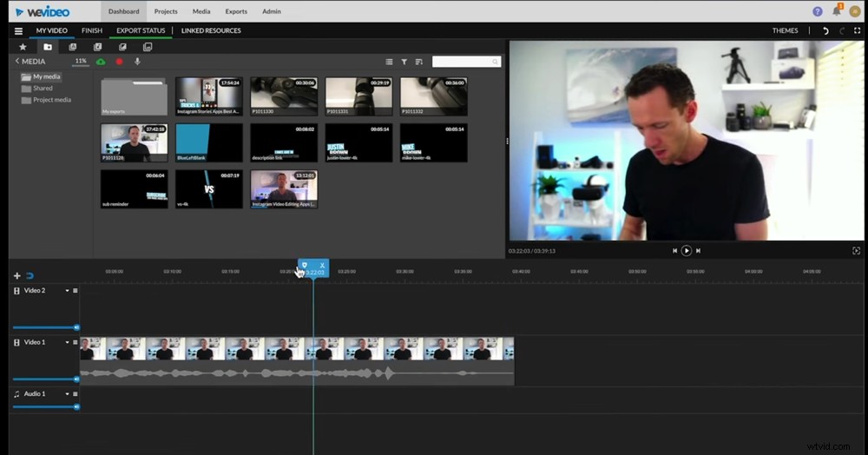Select the P1011128 clip thumbnail
This screenshot has height=455, width=868.
click(x=134, y=142)
